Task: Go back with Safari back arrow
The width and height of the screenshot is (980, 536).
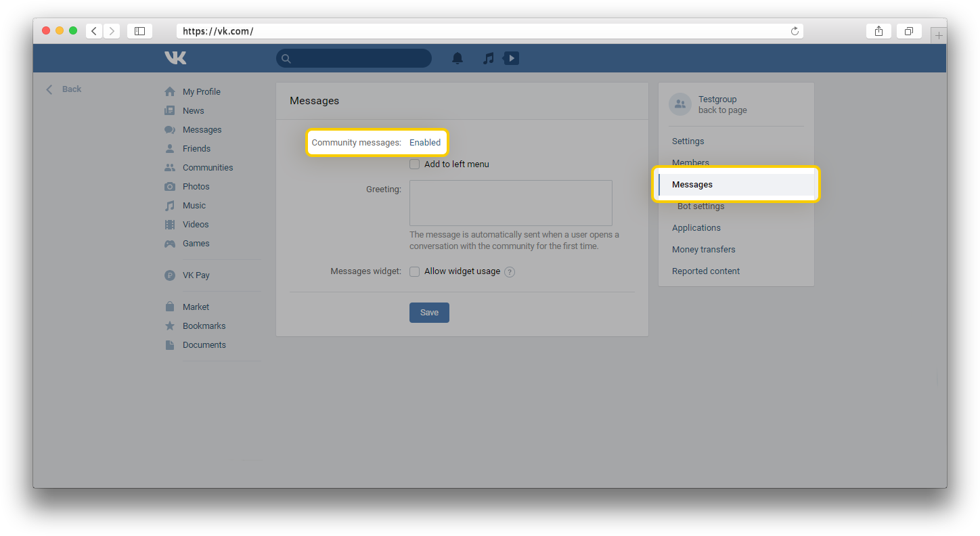Action: 94,31
